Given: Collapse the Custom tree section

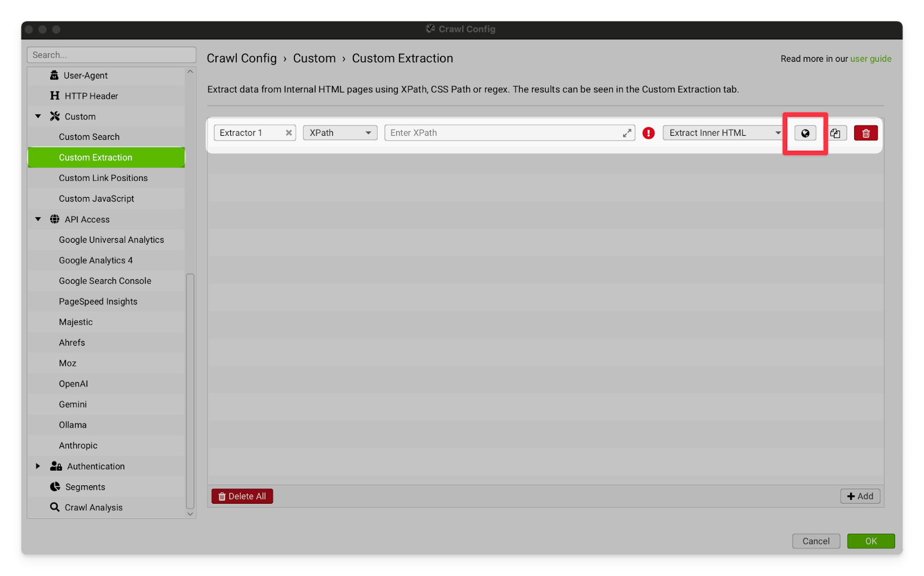Looking at the screenshot, I should point(38,117).
